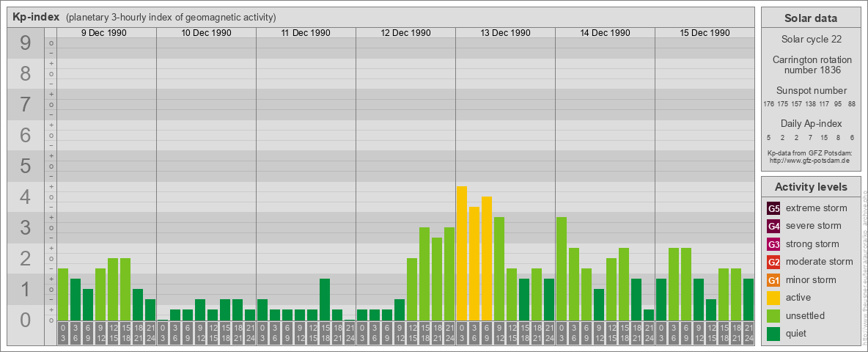This screenshot has width=868, height=352.
Task: Click daily Ap-index value 7
Action: tap(810, 137)
